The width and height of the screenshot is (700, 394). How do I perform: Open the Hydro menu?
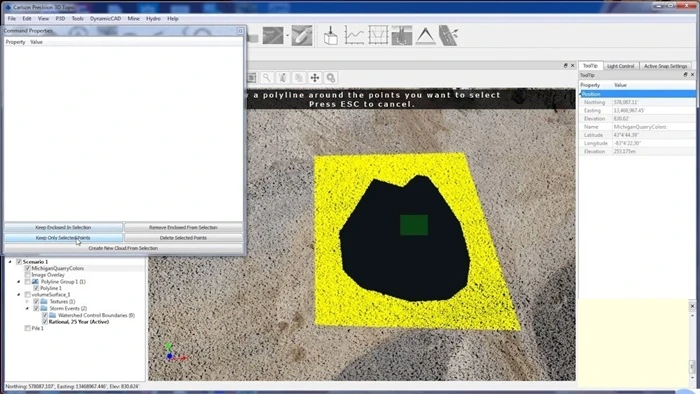(x=153, y=19)
